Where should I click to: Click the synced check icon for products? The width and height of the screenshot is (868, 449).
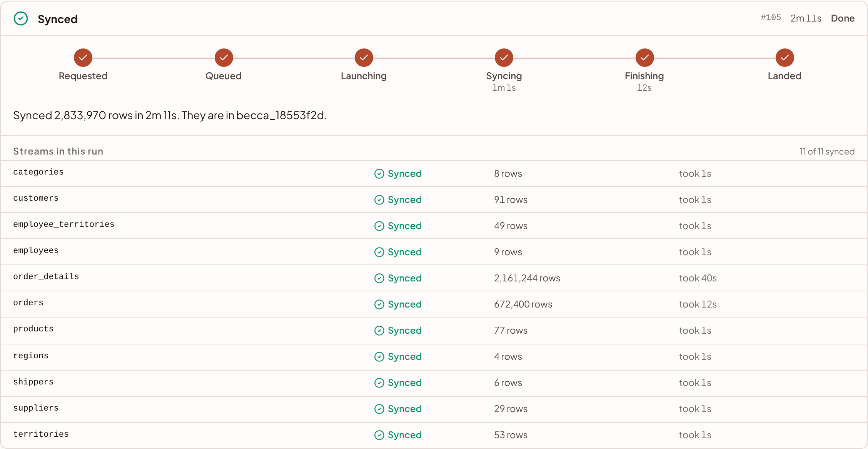click(379, 331)
